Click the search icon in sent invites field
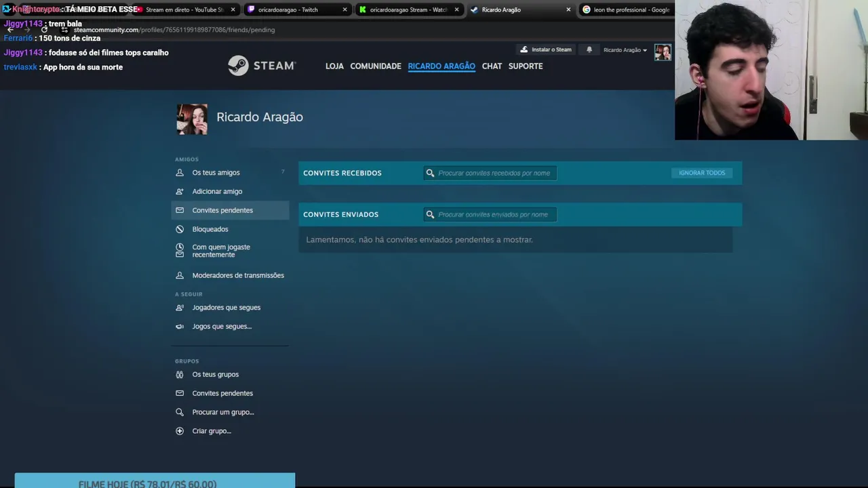868x488 pixels. point(430,215)
